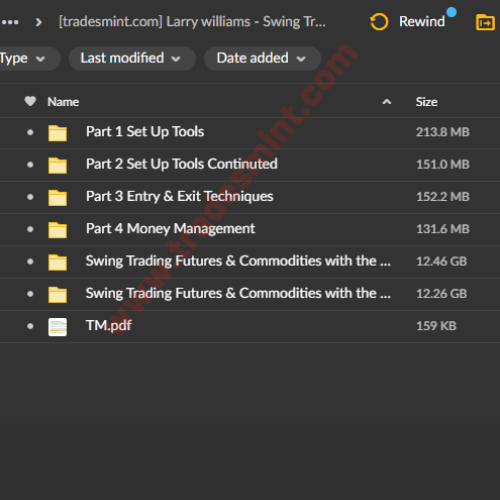The image size is (500, 500).
Task: Toggle favourite dot for Part 4 Money Management
Action: [30, 229]
